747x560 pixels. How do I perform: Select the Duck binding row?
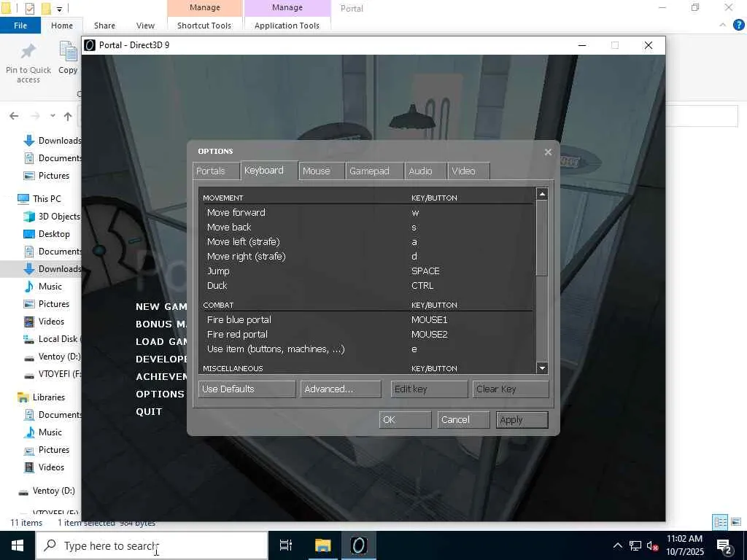[366, 286]
